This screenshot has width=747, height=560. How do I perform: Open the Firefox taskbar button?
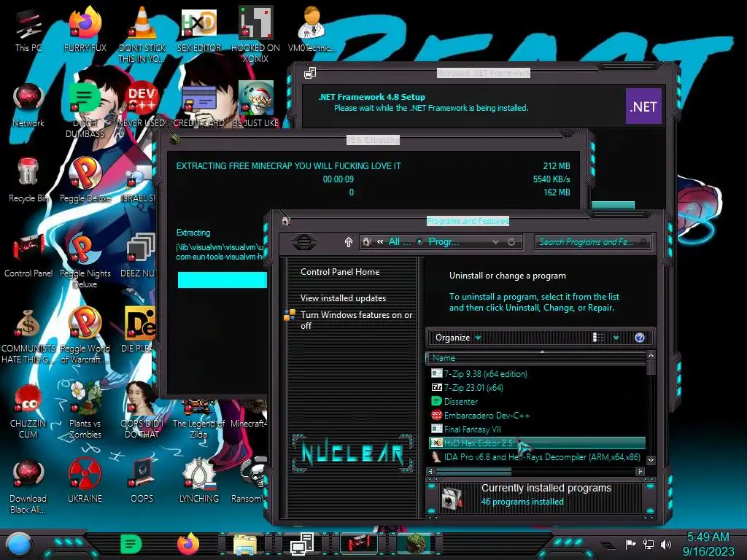coord(188,544)
